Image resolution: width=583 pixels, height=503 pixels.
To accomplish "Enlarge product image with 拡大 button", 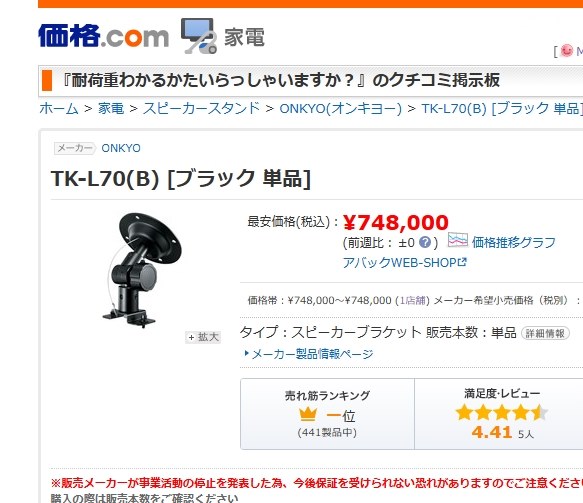I will click(203, 337).
